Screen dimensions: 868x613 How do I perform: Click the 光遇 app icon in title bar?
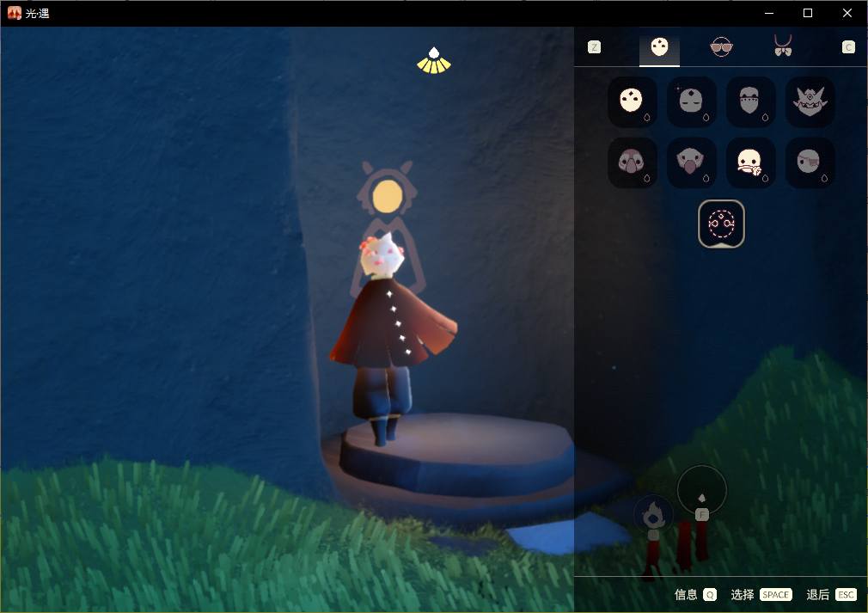coord(15,13)
